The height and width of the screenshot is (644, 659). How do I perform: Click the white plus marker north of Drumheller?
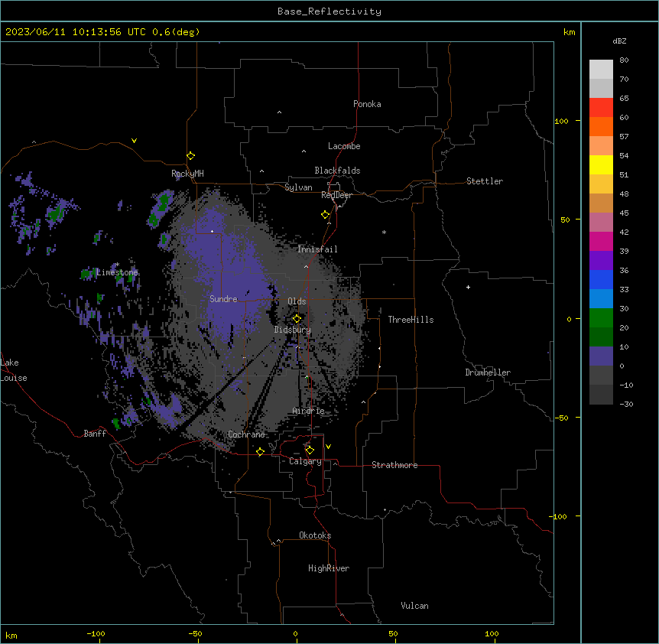468,287
